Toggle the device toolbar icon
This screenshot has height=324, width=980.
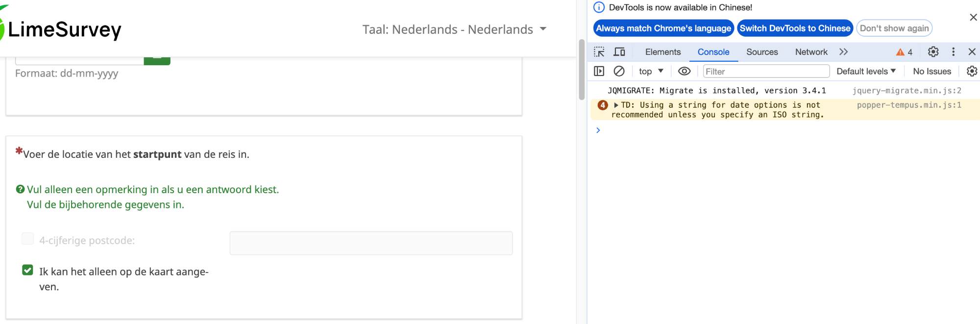(x=619, y=52)
